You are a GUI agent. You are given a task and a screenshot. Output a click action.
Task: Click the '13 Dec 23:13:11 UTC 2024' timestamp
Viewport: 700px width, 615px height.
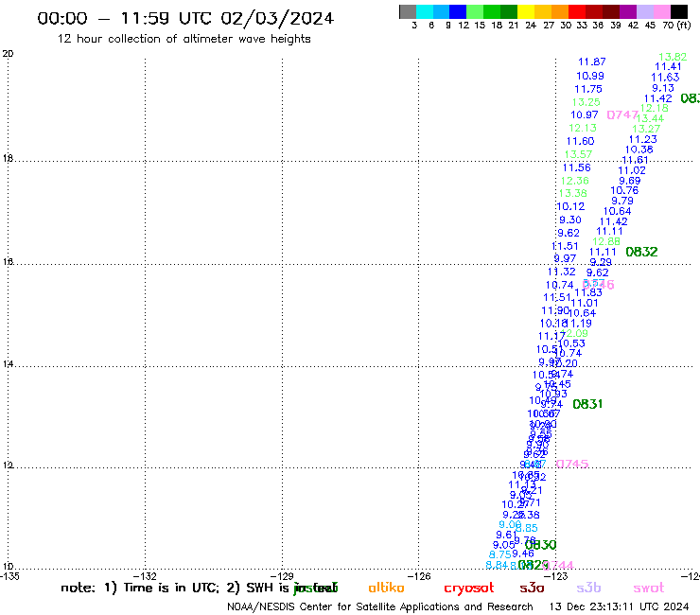click(x=620, y=606)
